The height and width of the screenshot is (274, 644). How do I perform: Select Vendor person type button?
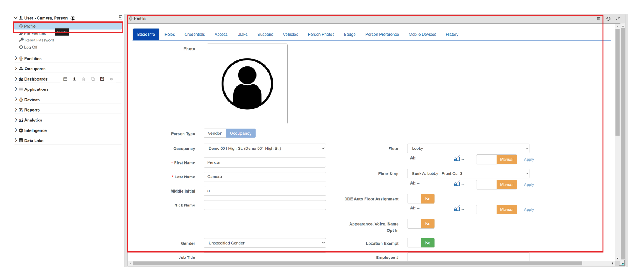(215, 133)
